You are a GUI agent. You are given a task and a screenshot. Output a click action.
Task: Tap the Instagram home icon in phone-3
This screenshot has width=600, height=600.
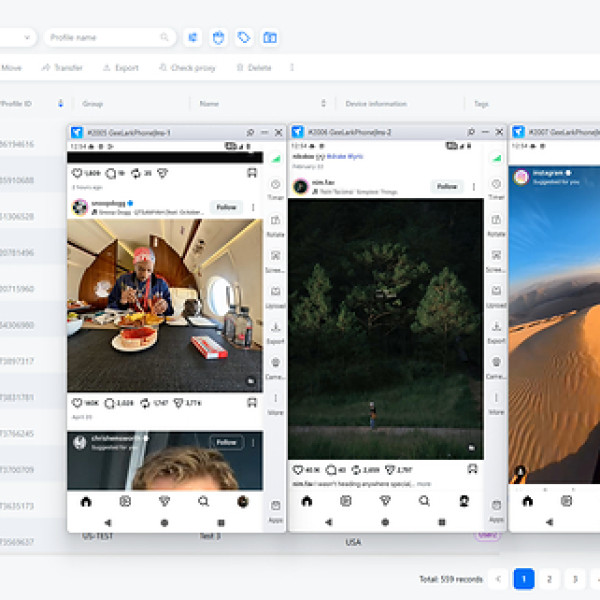tap(528, 501)
